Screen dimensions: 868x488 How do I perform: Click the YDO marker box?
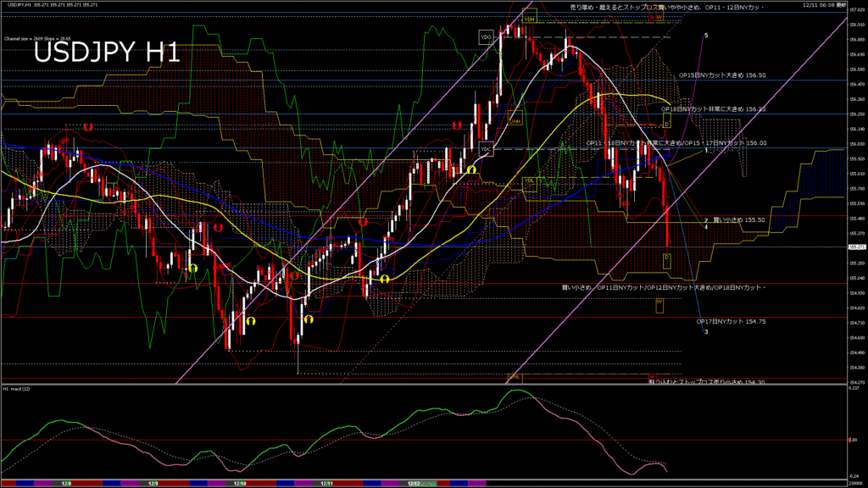point(486,37)
